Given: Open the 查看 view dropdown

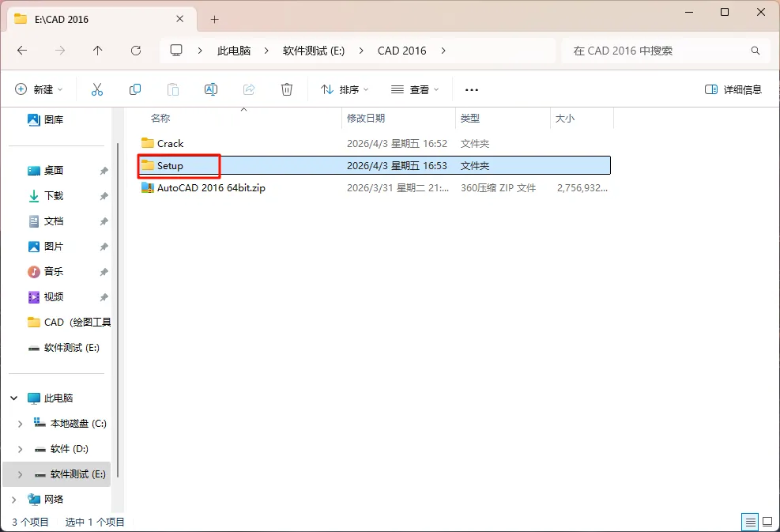Looking at the screenshot, I should pos(415,89).
